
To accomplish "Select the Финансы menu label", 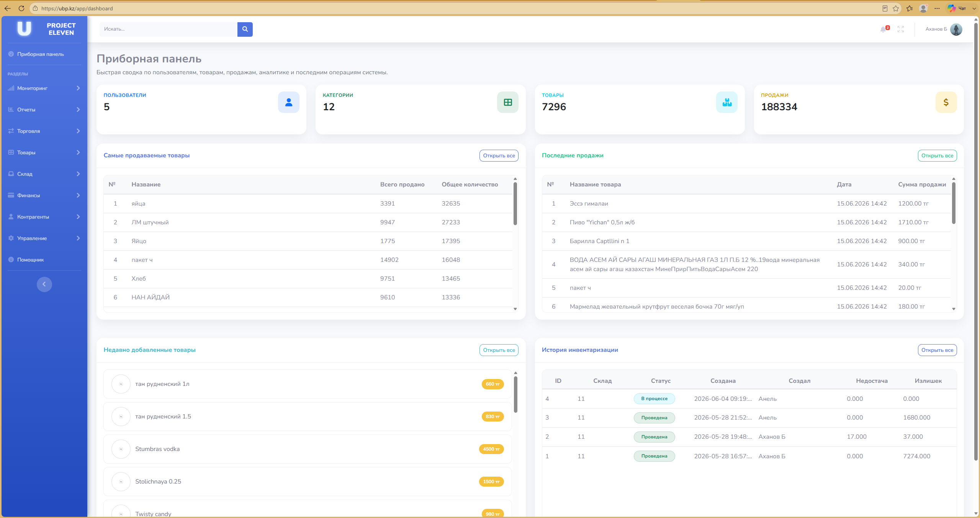I will click(x=28, y=195).
